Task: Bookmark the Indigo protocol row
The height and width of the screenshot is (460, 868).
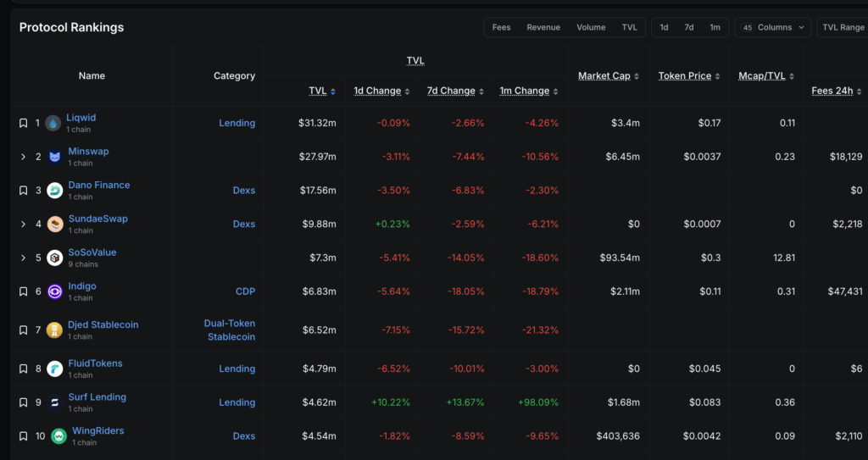Action: pyautogui.click(x=23, y=291)
